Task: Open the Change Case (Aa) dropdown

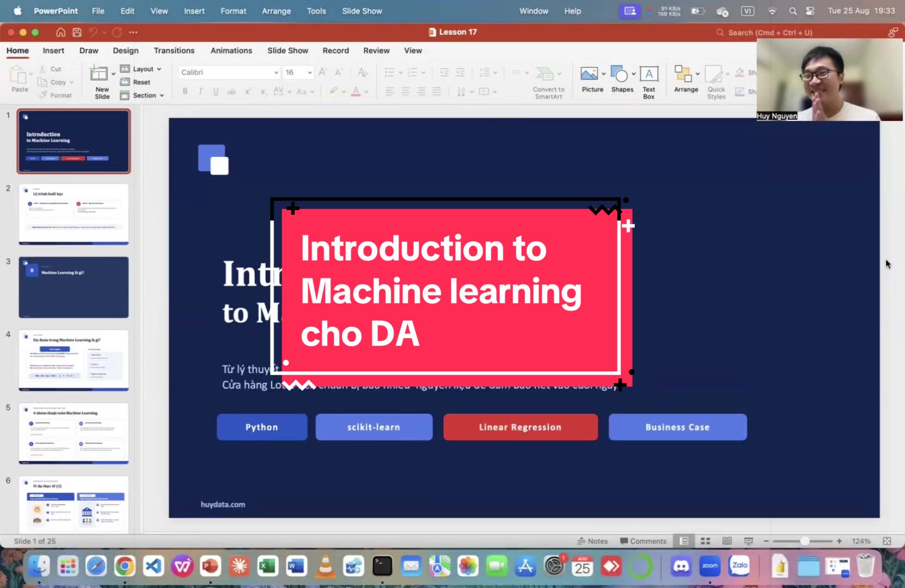Action: 305,91
